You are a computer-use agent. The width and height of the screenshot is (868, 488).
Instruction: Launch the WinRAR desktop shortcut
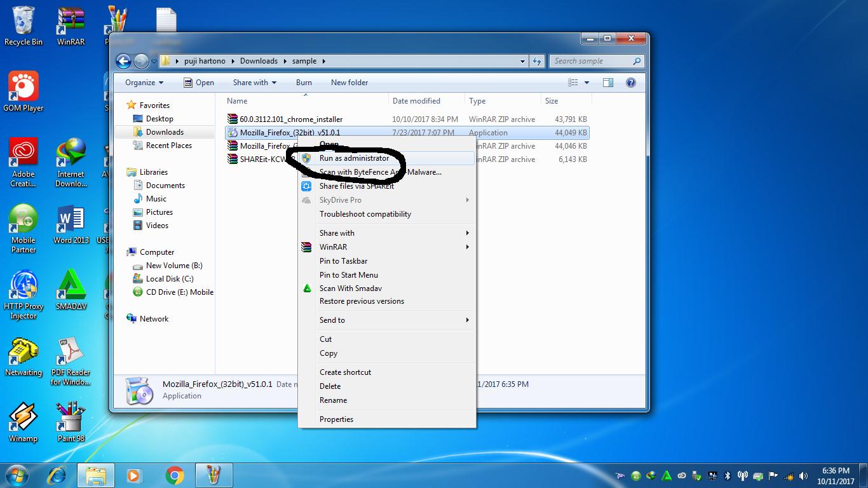pos(71,26)
